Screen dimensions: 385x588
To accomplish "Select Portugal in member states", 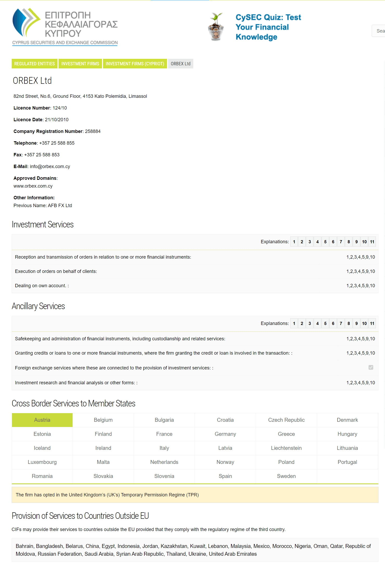I will (347, 462).
